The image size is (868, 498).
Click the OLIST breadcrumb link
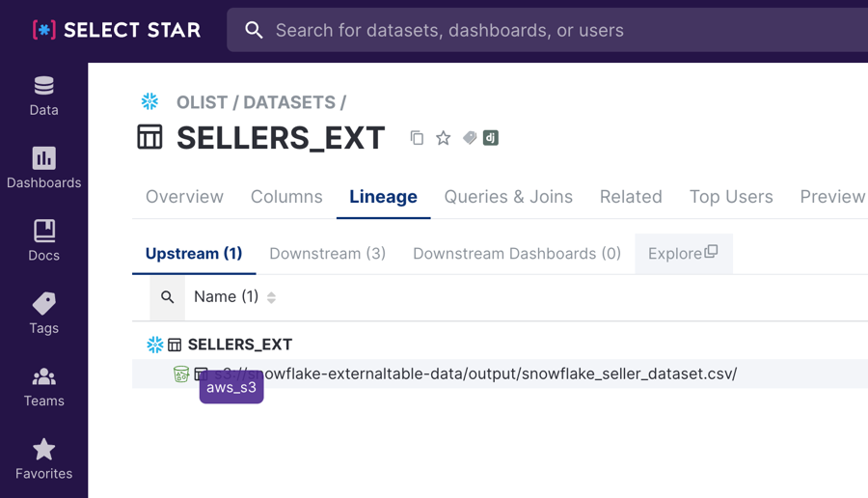[203, 102]
